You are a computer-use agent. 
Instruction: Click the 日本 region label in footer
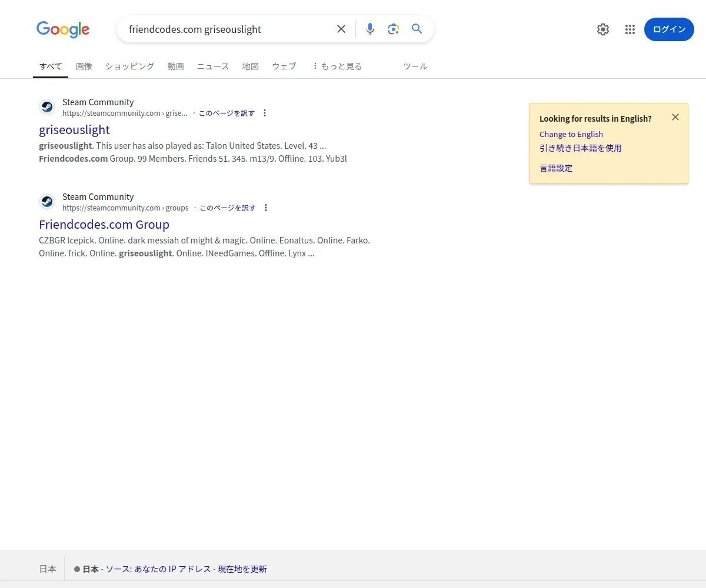point(48,569)
